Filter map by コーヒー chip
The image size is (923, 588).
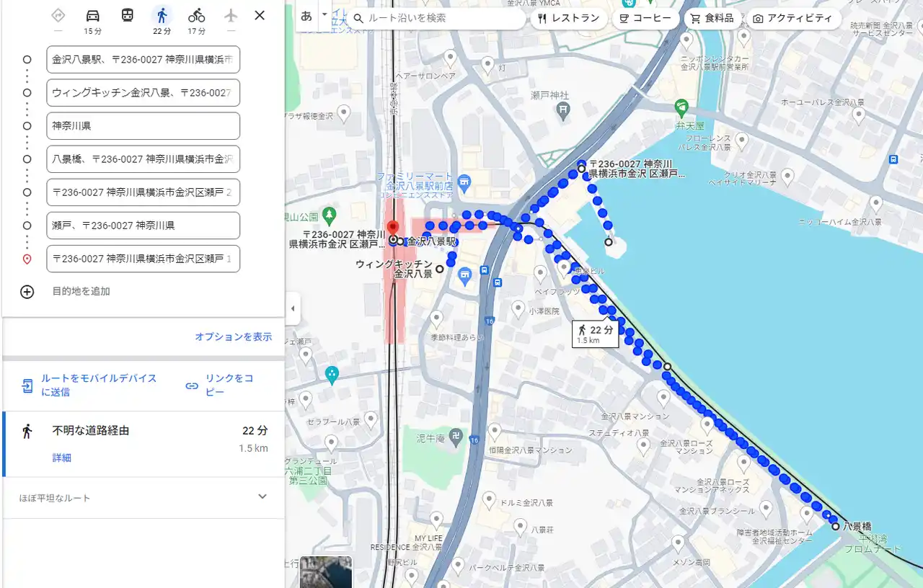pos(645,19)
